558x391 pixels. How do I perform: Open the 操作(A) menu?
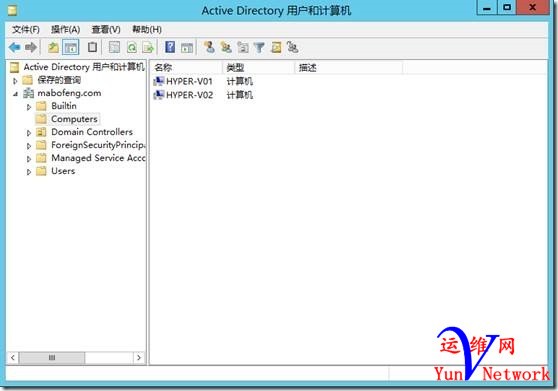[65, 30]
